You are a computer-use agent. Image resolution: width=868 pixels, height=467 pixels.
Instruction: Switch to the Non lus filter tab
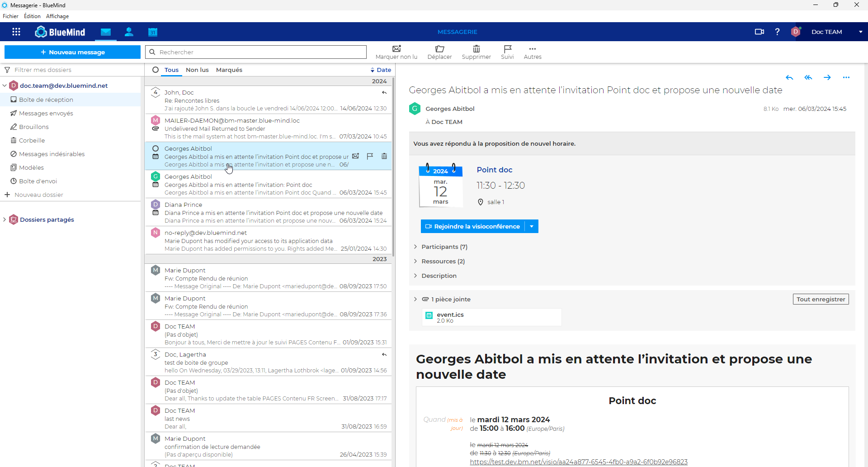pos(197,70)
